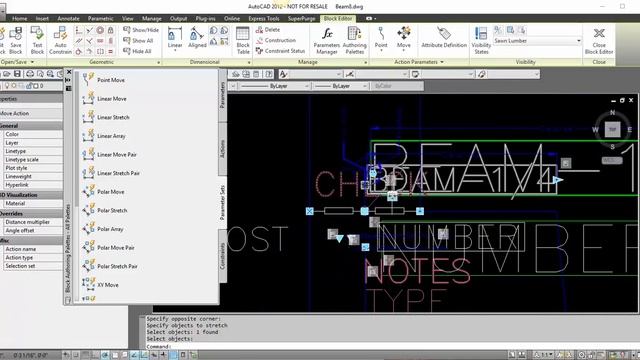Expand the Action Parameters panel
The image size is (640, 360).
(x=418, y=62)
